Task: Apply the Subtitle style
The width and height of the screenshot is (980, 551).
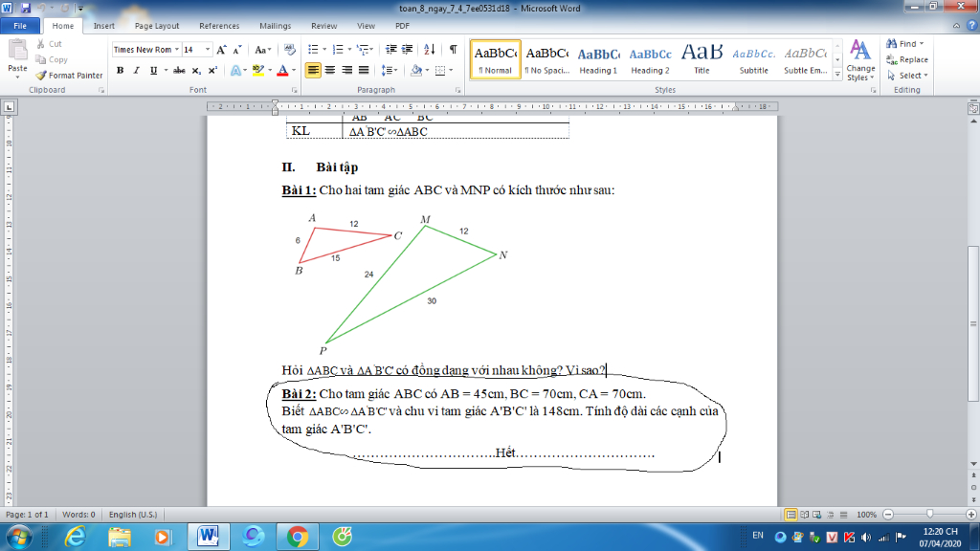Action: (754, 59)
